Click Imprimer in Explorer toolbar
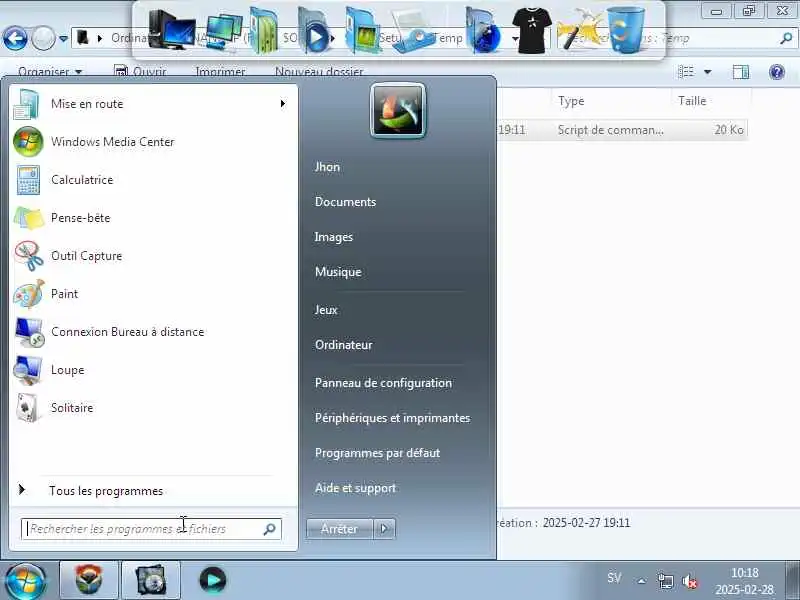 220,71
